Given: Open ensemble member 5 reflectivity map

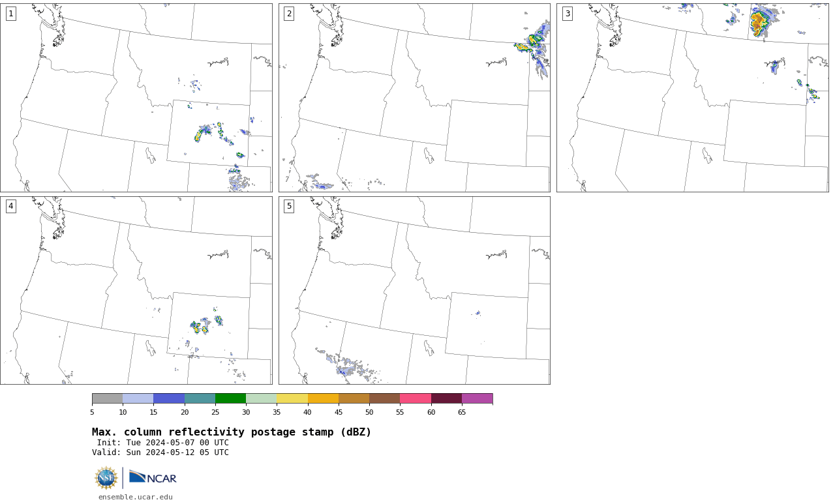Looking at the screenshot, I should pos(414,290).
